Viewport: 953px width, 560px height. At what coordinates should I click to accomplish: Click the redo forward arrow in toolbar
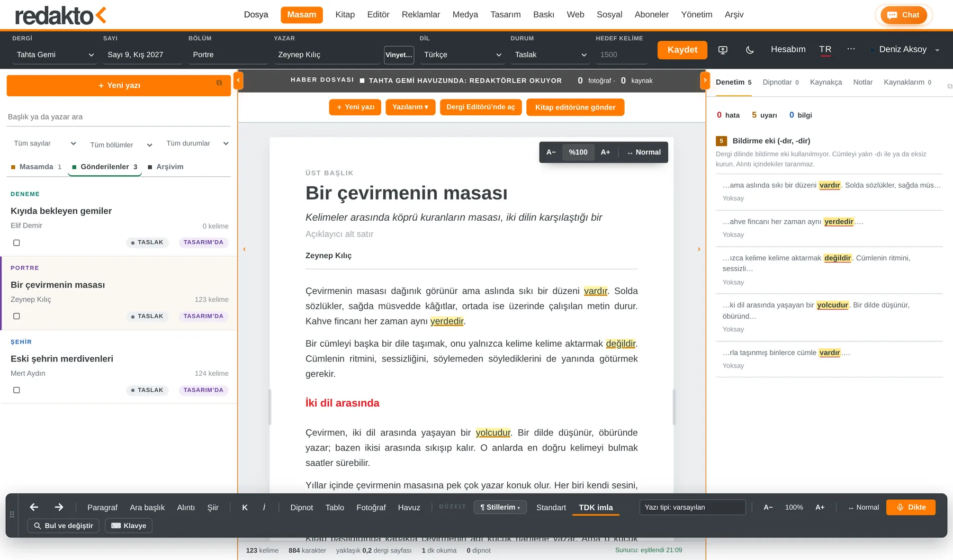[x=59, y=507]
